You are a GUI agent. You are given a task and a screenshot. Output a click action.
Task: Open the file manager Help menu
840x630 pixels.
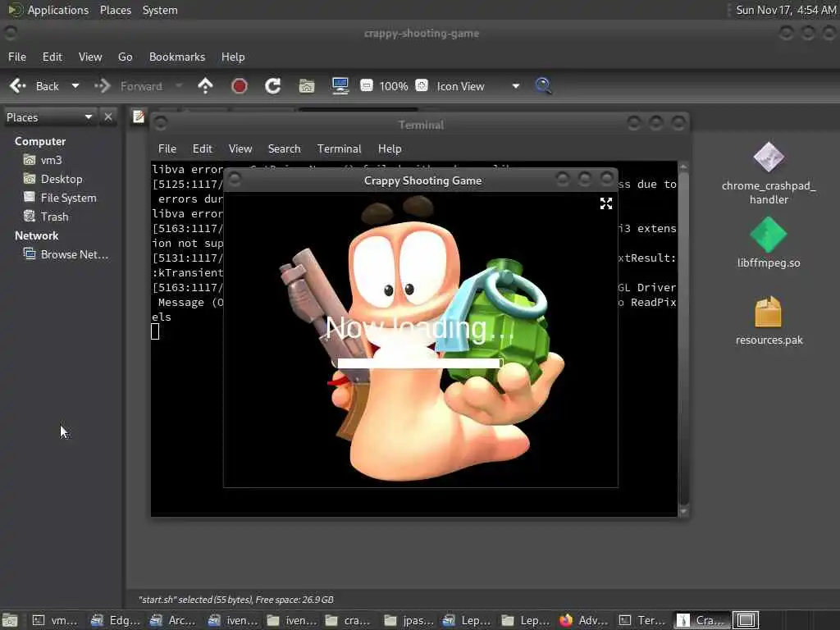233,57
